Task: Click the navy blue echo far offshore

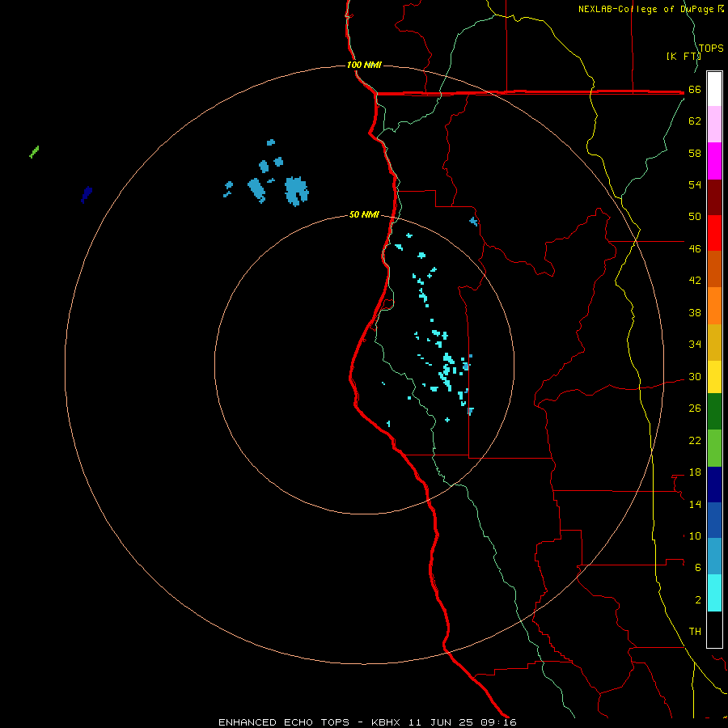Action: click(87, 194)
